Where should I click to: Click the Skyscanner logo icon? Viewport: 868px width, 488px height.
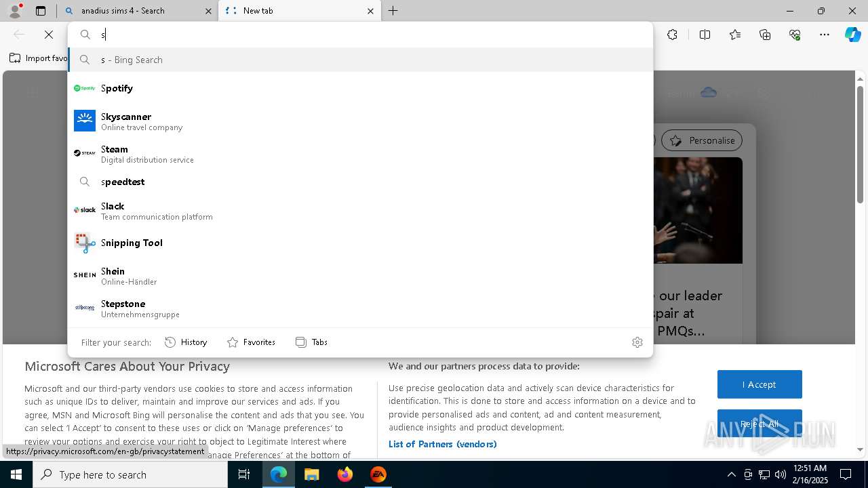[85, 121]
